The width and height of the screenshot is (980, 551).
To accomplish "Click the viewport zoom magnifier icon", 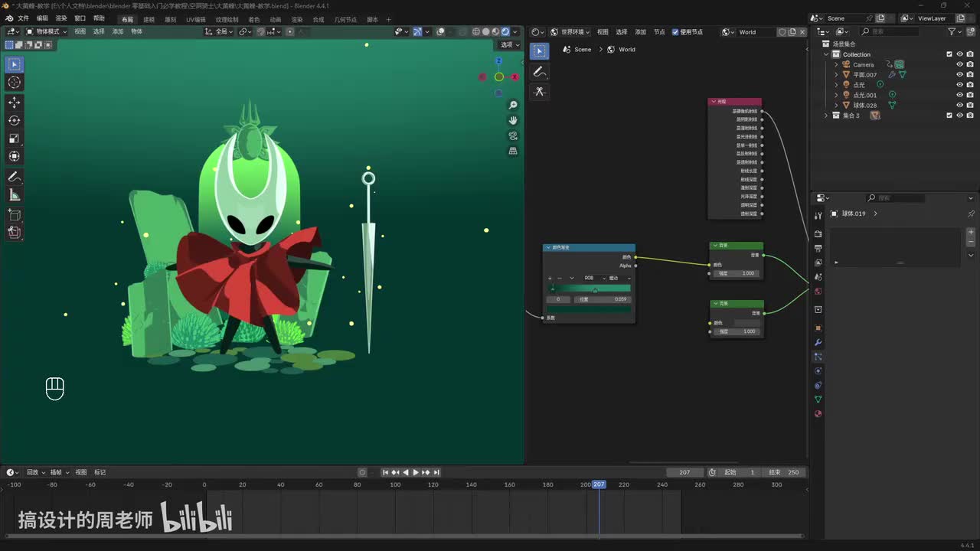I will click(513, 105).
